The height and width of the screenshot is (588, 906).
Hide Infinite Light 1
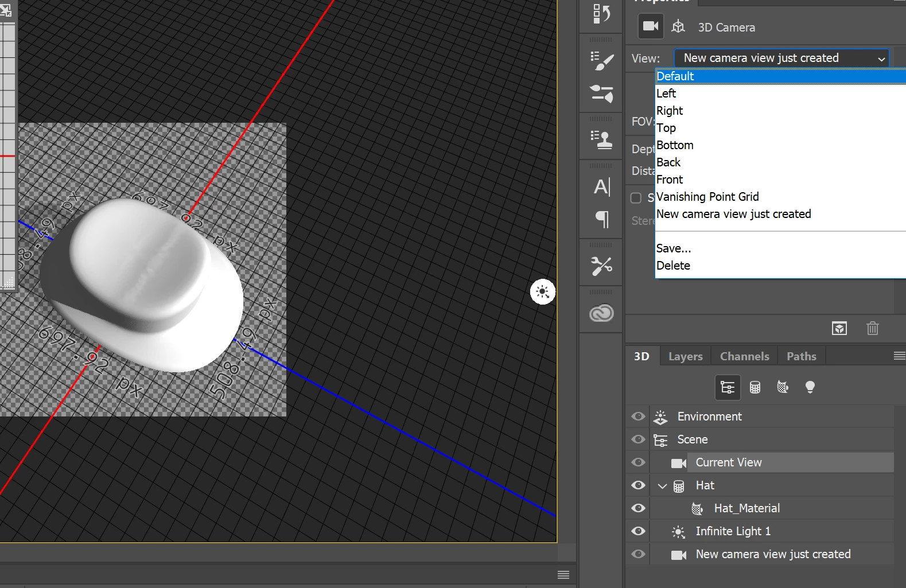pos(638,531)
